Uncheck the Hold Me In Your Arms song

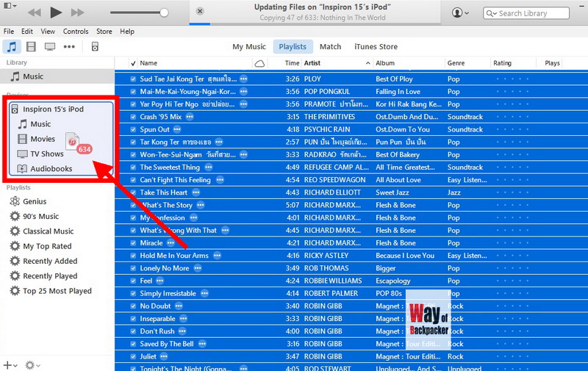click(x=133, y=256)
